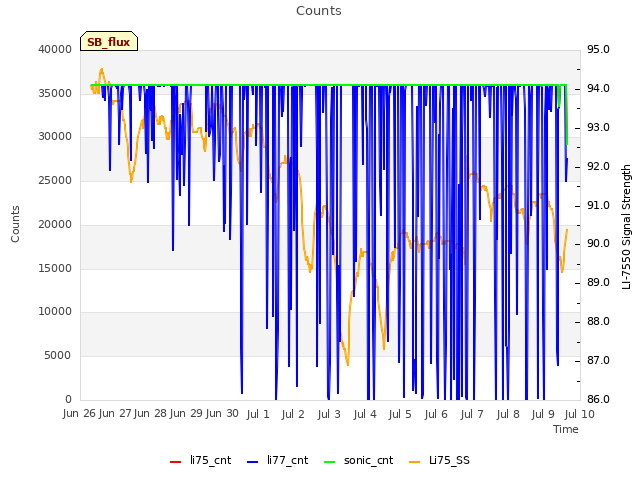
Task: Toggle li77_cnt legend entry
Action: click(x=278, y=460)
